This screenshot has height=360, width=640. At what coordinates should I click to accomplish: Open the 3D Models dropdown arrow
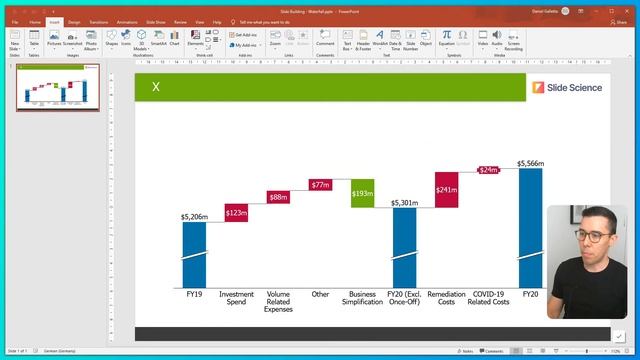149,49
